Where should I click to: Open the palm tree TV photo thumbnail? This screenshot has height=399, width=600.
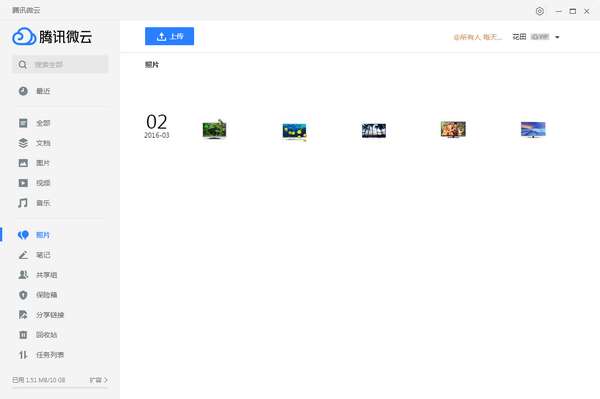coord(374,130)
